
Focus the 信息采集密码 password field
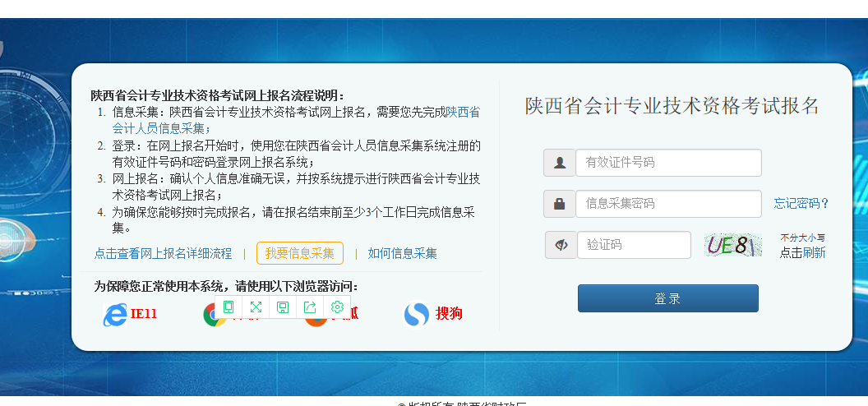tap(669, 204)
